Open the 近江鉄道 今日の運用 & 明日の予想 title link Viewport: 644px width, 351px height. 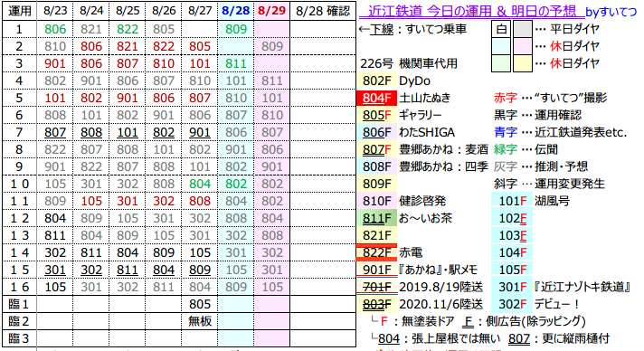[x=471, y=11]
